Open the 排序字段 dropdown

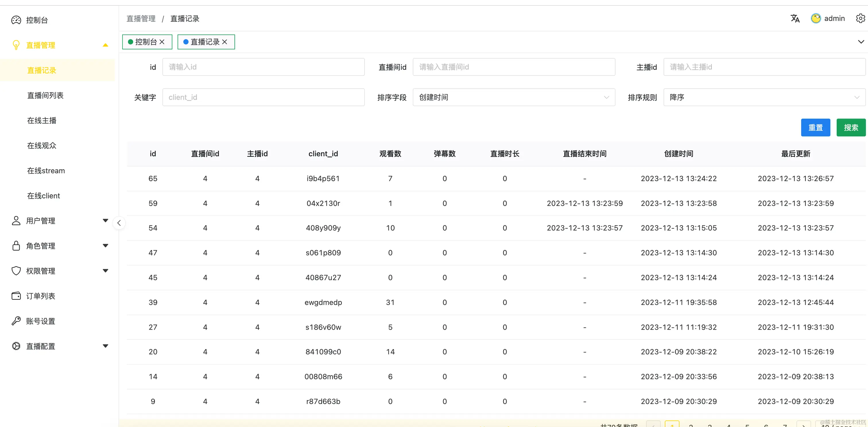[x=514, y=97]
